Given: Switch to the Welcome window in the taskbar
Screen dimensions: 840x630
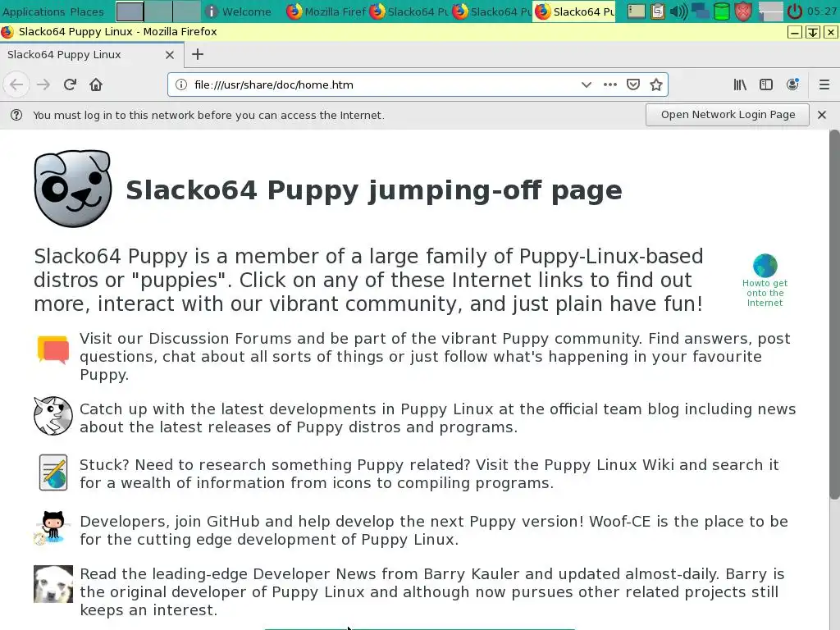Looking at the screenshot, I should pos(239,11).
